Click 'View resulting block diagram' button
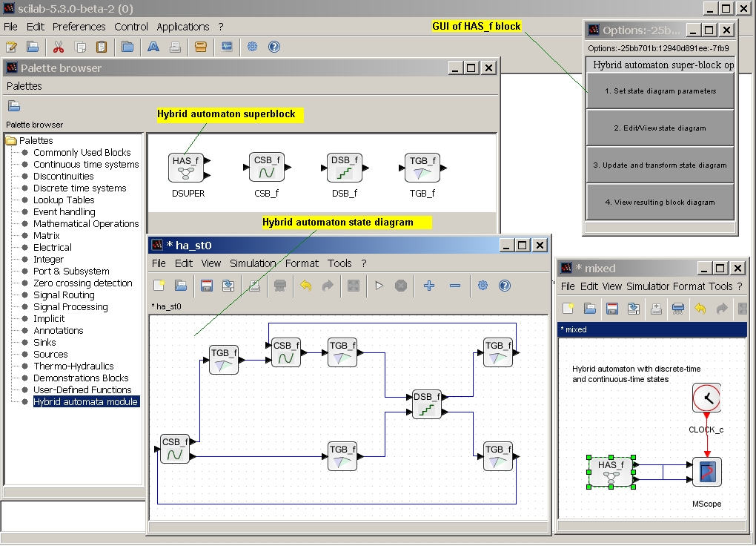The width and height of the screenshot is (756, 546). [x=660, y=203]
